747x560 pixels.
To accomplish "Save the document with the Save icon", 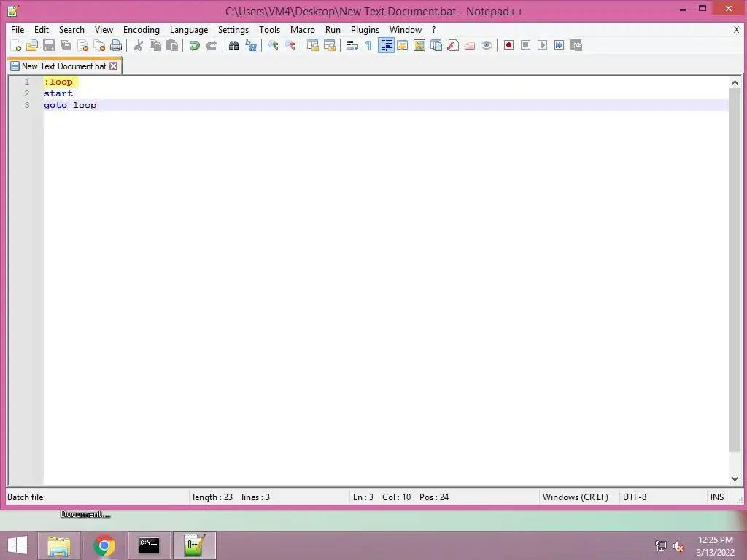I will pos(49,45).
